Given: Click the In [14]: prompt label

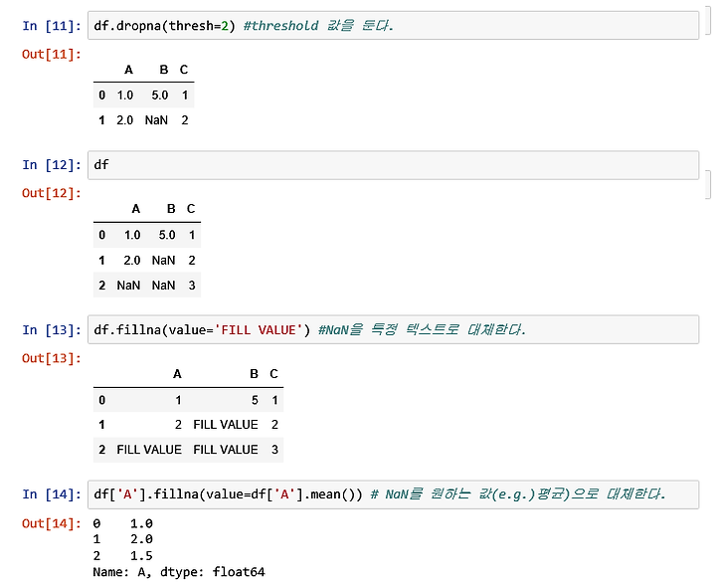Looking at the screenshot, I should point(52,494).
